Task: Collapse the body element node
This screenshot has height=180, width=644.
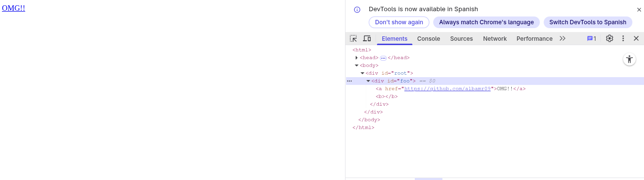Action: coord(357,65)
